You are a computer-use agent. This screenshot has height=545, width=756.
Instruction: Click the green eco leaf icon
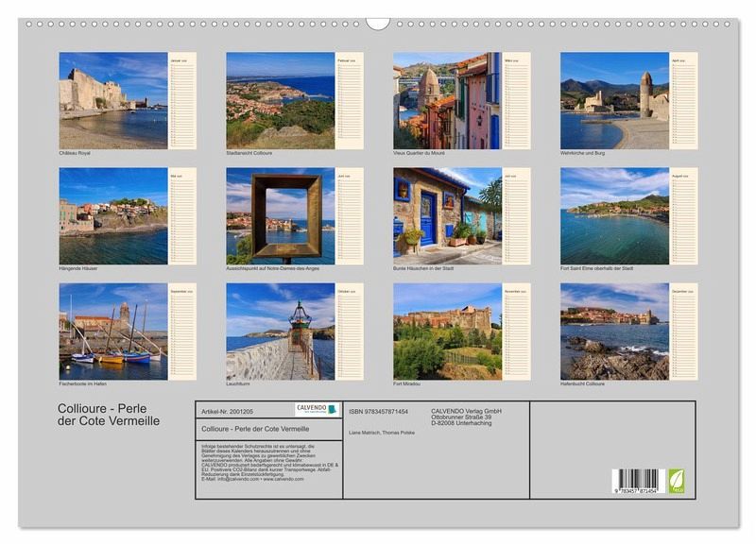click(x=676, y=481)
